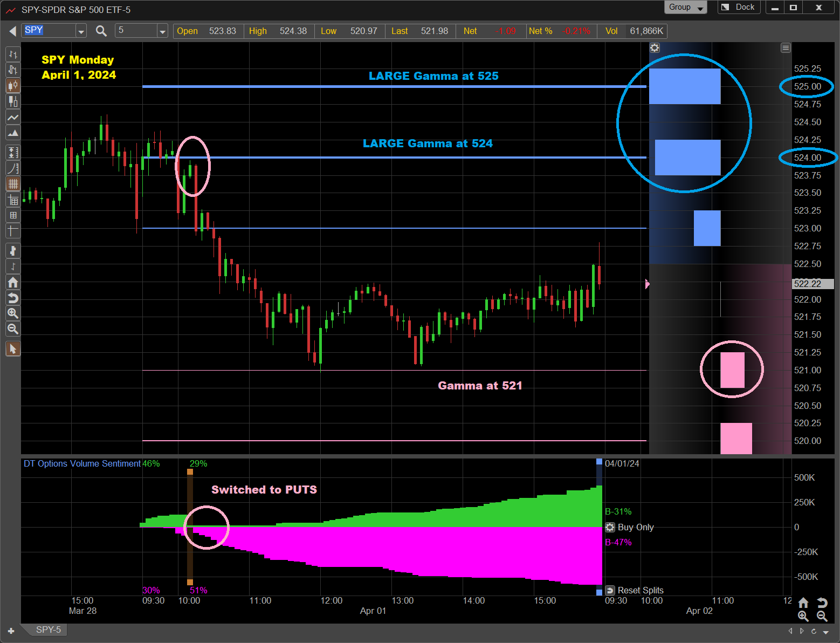Click the symbol search magnifier icon
This screenshot has width=840, height=643.
point(101,31)
